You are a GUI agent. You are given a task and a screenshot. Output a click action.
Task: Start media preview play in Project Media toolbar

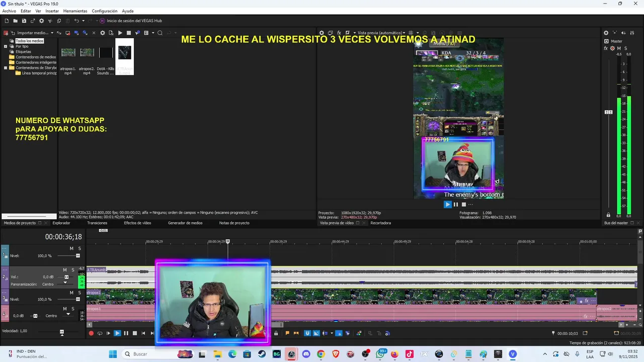(x=120, y=33)
